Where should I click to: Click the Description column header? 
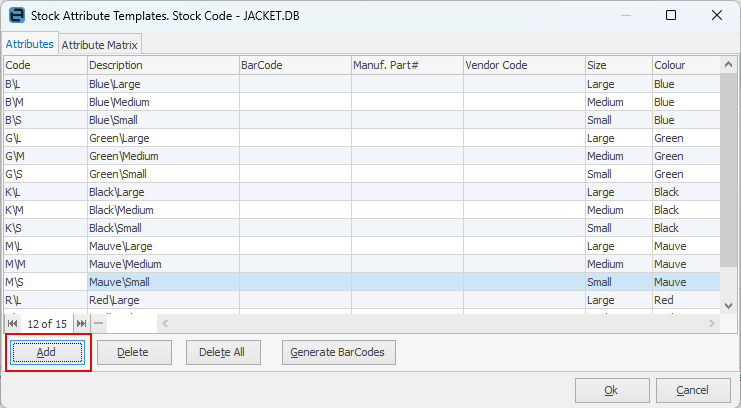pyautogui.click(x=164, y=65)
